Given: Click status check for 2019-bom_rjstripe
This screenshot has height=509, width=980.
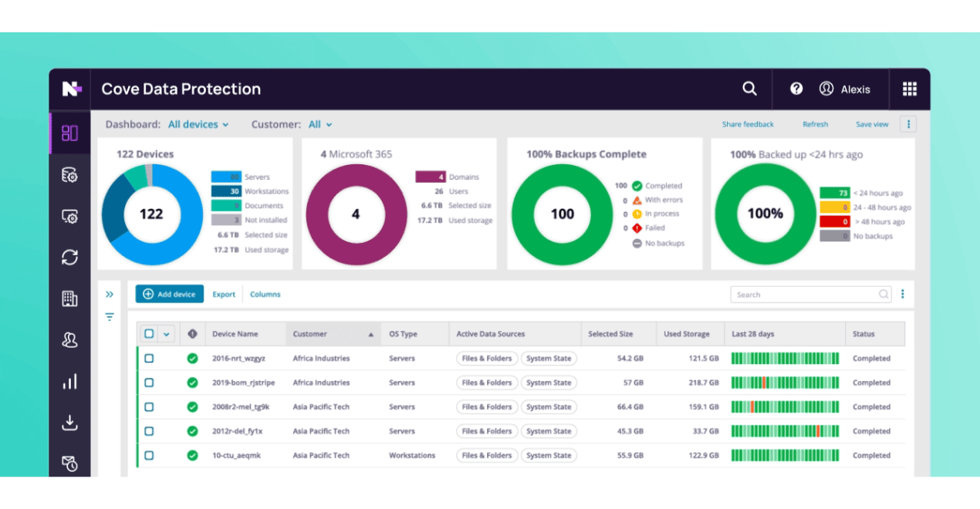Looking at the screenshot, I should pos(192,383).
